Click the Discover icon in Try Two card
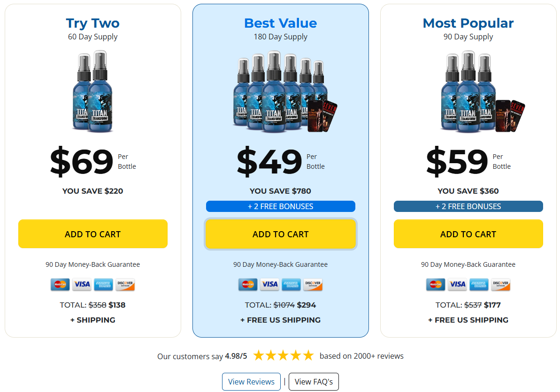The width and height of the screenshot is (560, 392). click(125, 284)
